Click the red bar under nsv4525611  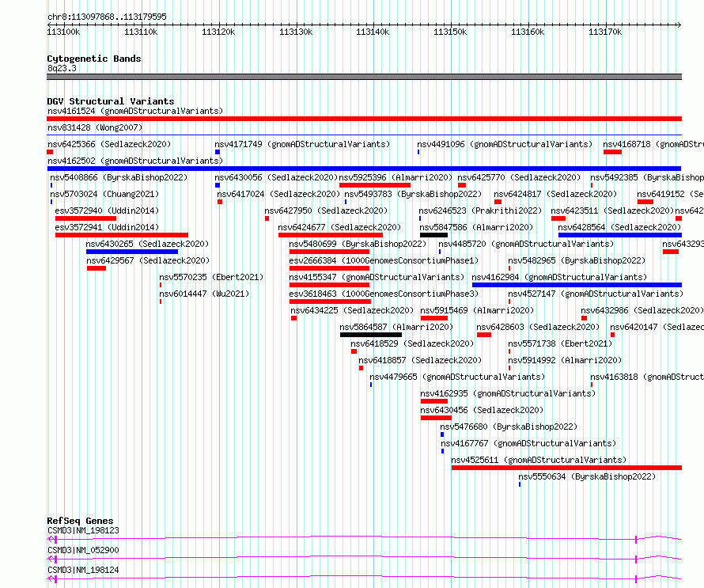pos(566,468)
